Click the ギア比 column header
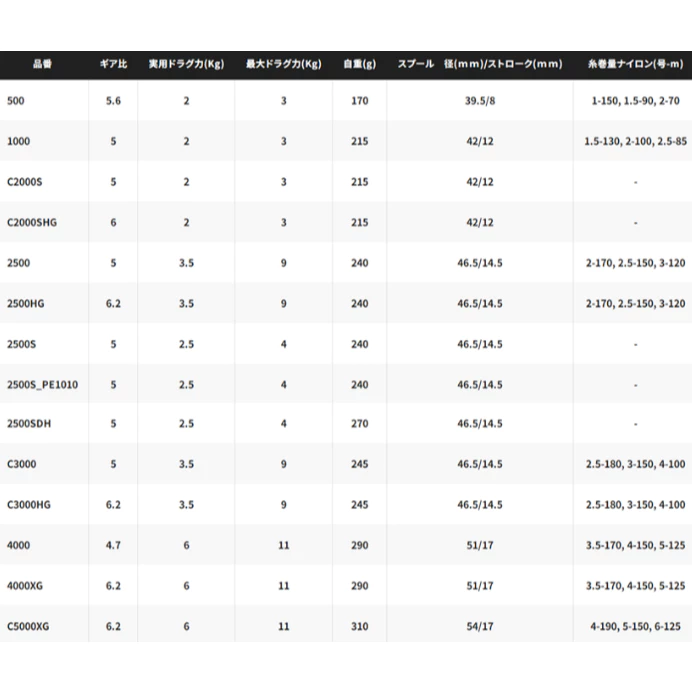 click(113, 64)
